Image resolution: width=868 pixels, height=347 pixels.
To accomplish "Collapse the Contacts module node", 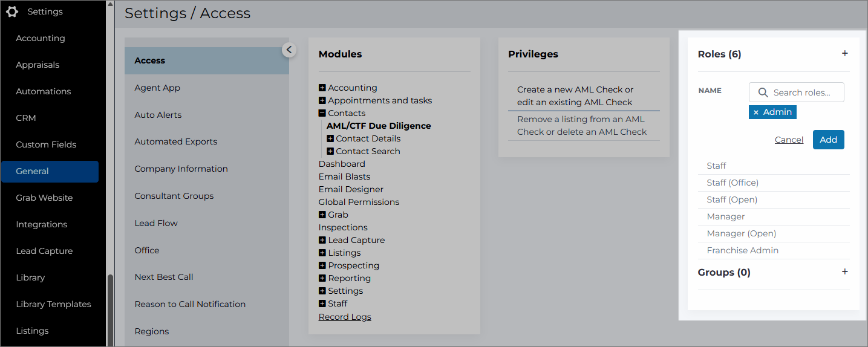I will (x=322, y=113).
